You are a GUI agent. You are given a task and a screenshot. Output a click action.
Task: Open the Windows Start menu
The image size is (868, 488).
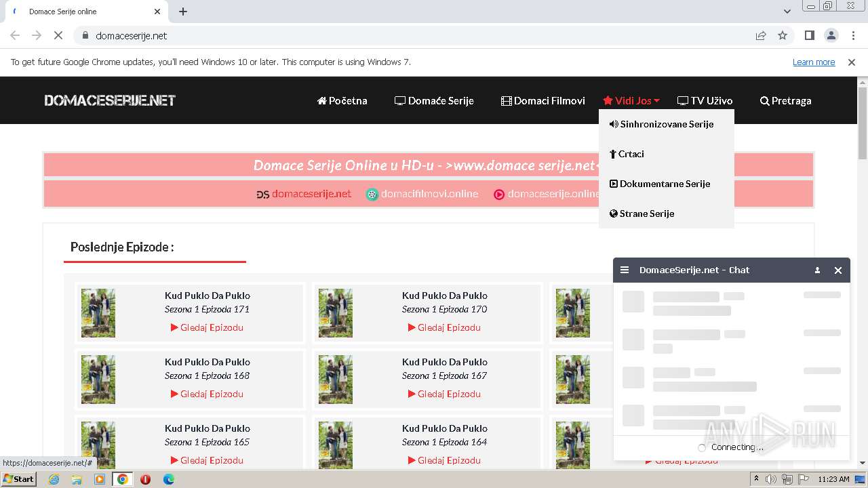coord(18,479)
